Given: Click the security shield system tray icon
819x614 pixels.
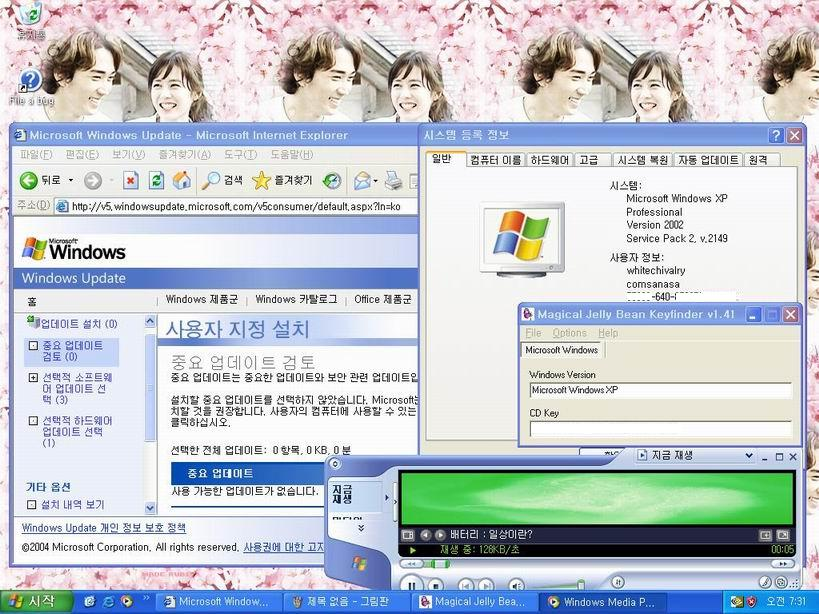Looking at the screenshot, I should click(752, 601).
